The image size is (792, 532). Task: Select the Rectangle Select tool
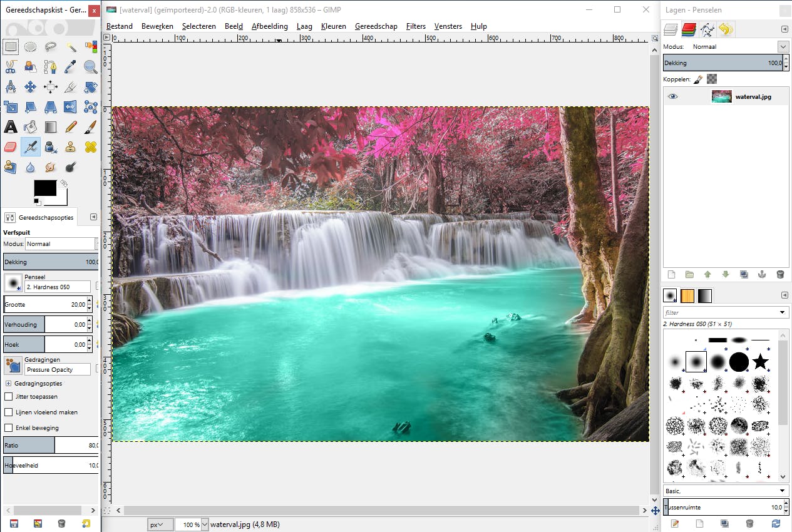click(11, 46)
